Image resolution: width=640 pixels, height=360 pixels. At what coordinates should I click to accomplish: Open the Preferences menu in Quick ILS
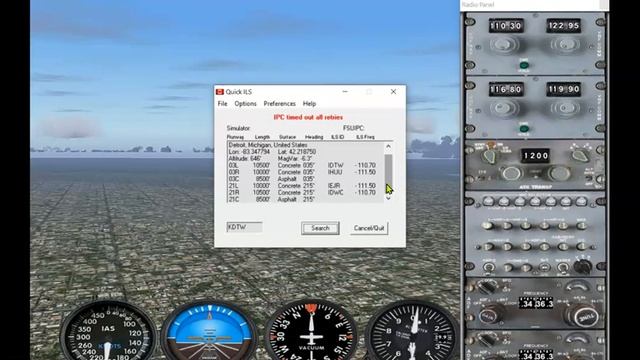[280, 104]
